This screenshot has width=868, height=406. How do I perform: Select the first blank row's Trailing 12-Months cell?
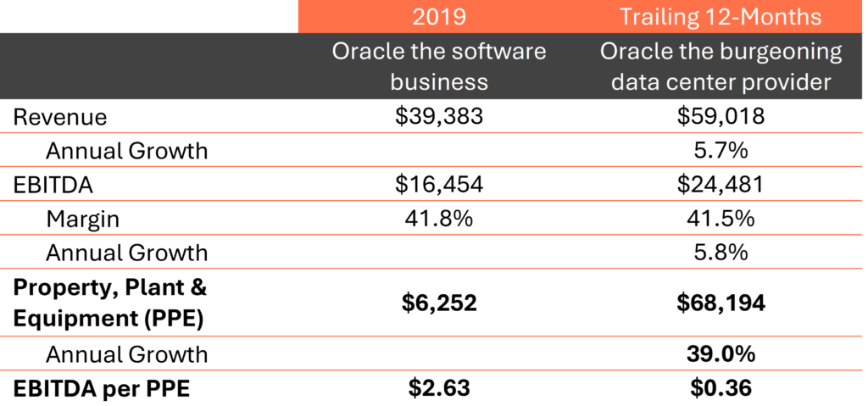721,116
